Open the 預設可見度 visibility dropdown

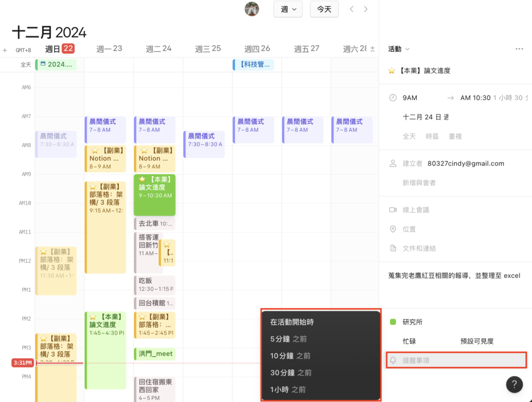pyautogui.click(x=476, y=341)
